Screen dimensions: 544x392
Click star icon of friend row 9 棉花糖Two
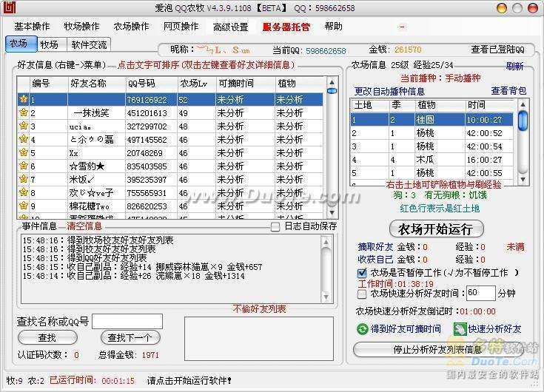pyautogui.click(x=23, y=206)
